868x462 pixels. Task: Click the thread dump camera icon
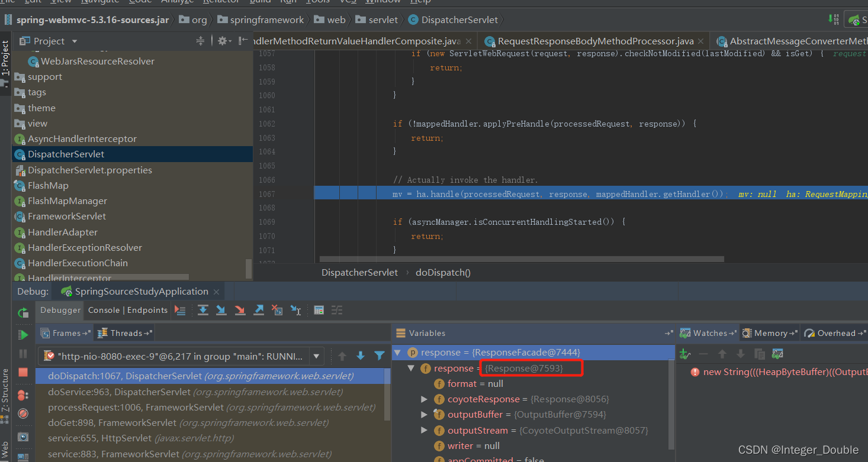tap(23, 437)
